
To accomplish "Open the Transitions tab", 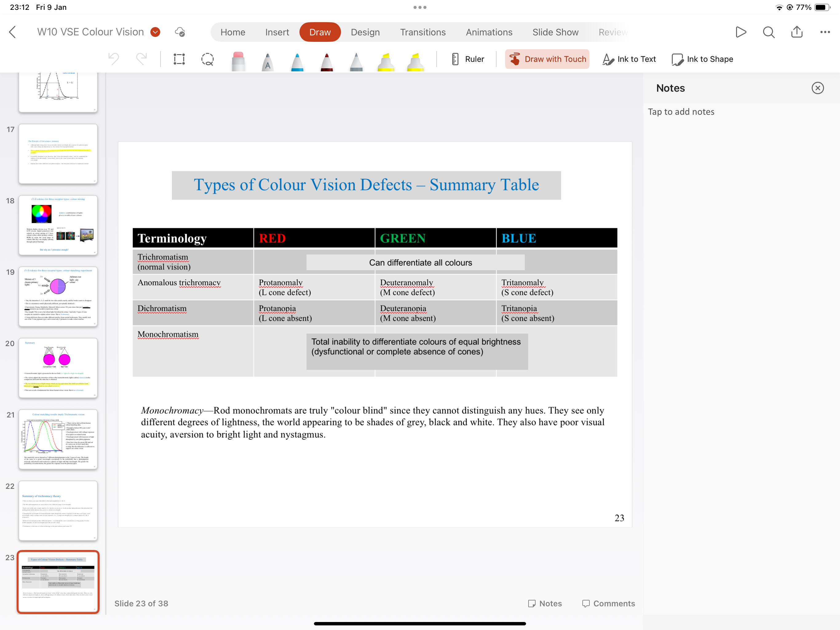I will [423, 32].
